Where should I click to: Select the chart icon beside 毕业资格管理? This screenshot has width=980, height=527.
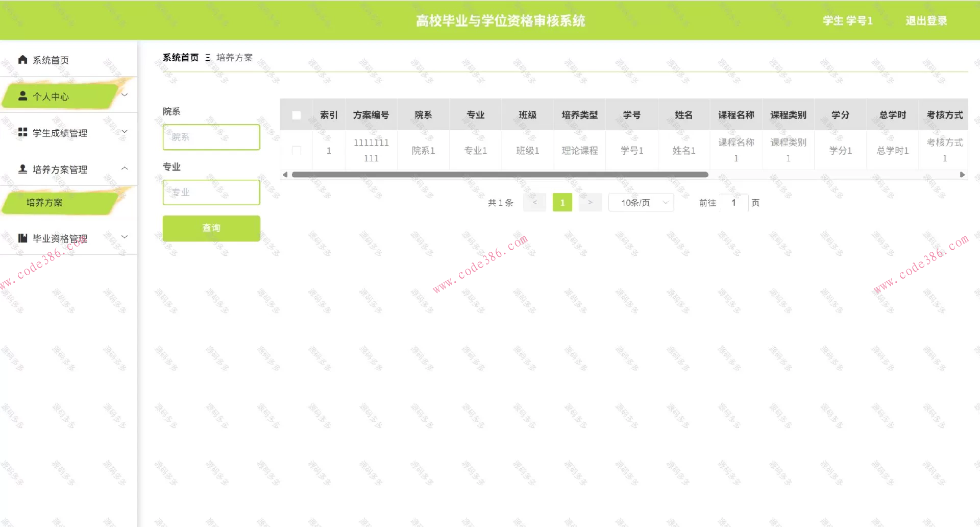pos(22,237)
